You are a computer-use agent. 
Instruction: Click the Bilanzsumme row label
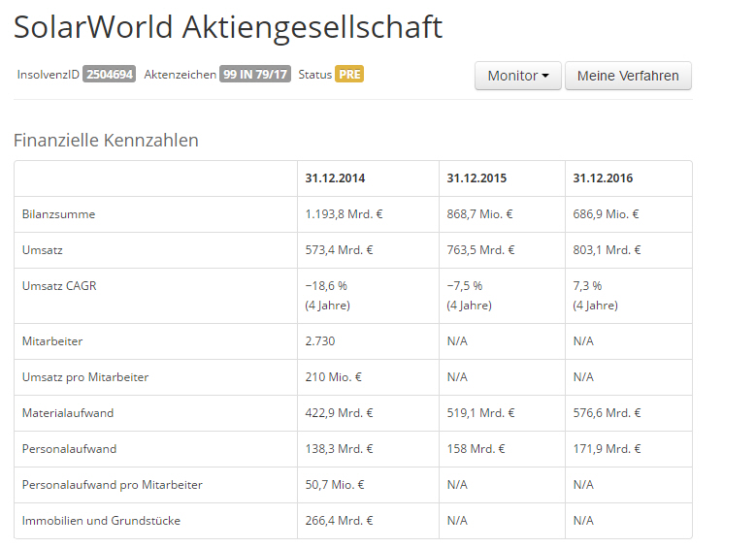[59, 214]
